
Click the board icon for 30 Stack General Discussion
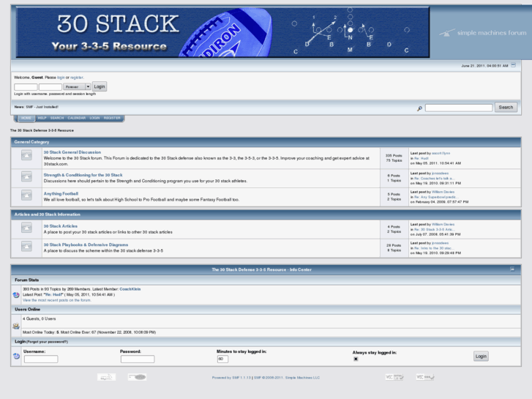click(26, 155)
